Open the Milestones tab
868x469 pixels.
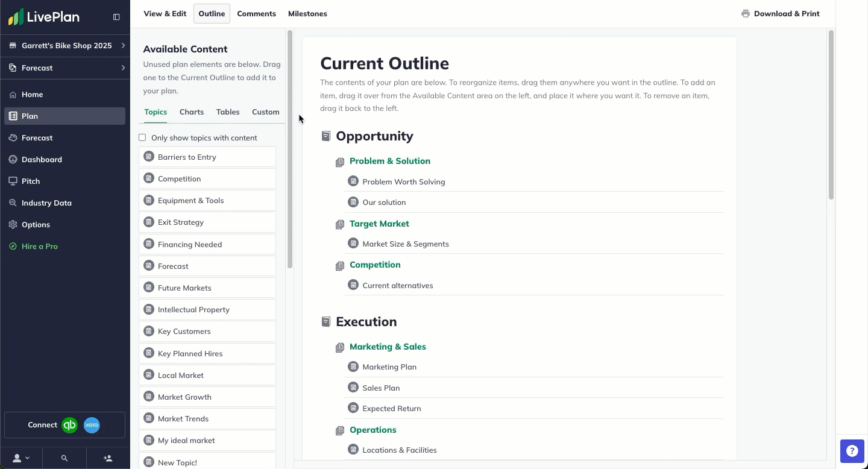(307, 14)
